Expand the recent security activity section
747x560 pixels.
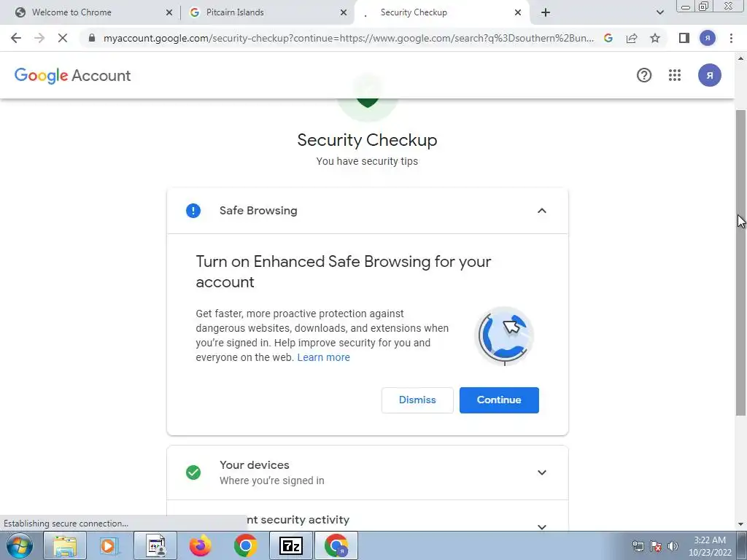(542, 526)
